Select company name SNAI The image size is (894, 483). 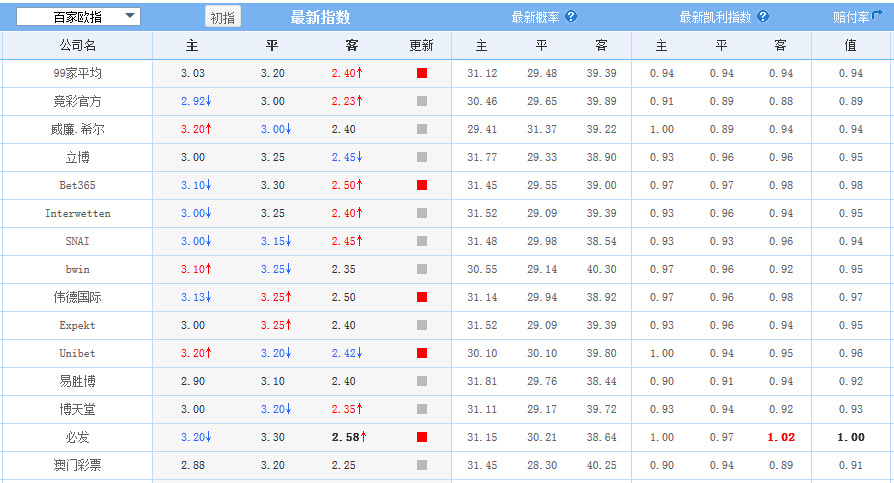(x=78, y=241)
